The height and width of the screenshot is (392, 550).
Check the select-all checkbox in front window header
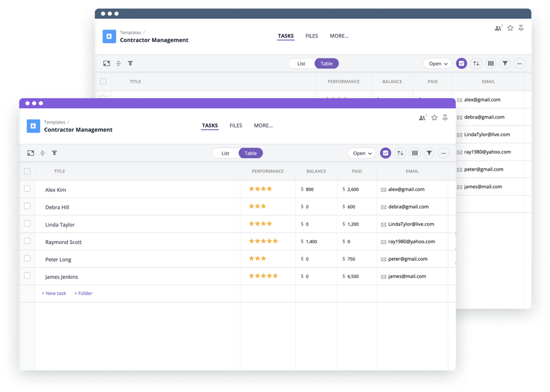point(27,171)
